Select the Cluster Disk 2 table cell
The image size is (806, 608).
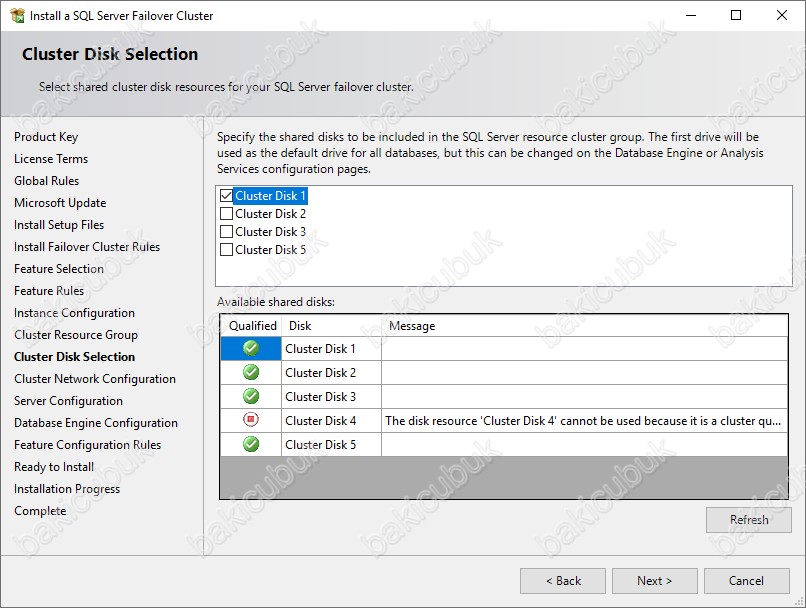(x=332, y=373)
